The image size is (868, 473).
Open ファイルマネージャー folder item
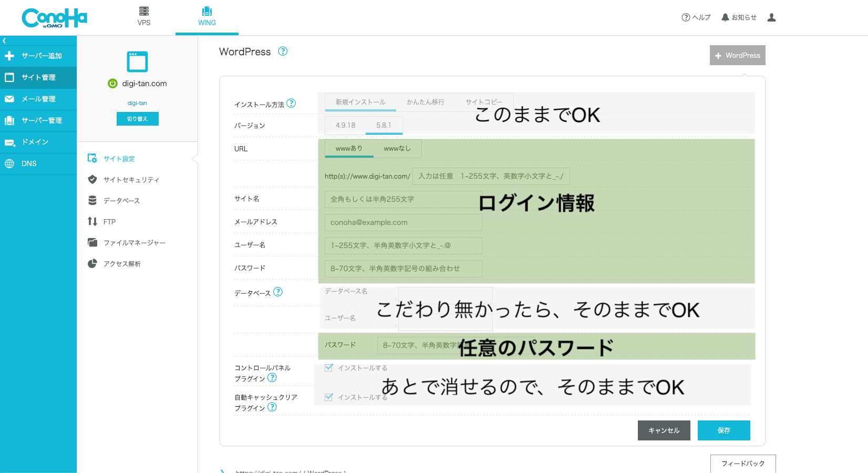(x=134, y=243)
